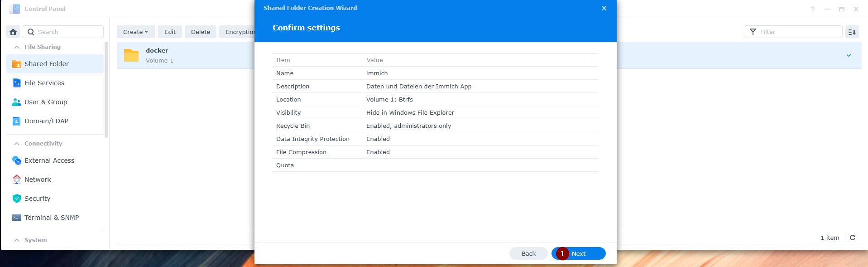Click the sort order icon beside Filter
This screenshot has height=267, width=868.
click(x=852, y=32)
